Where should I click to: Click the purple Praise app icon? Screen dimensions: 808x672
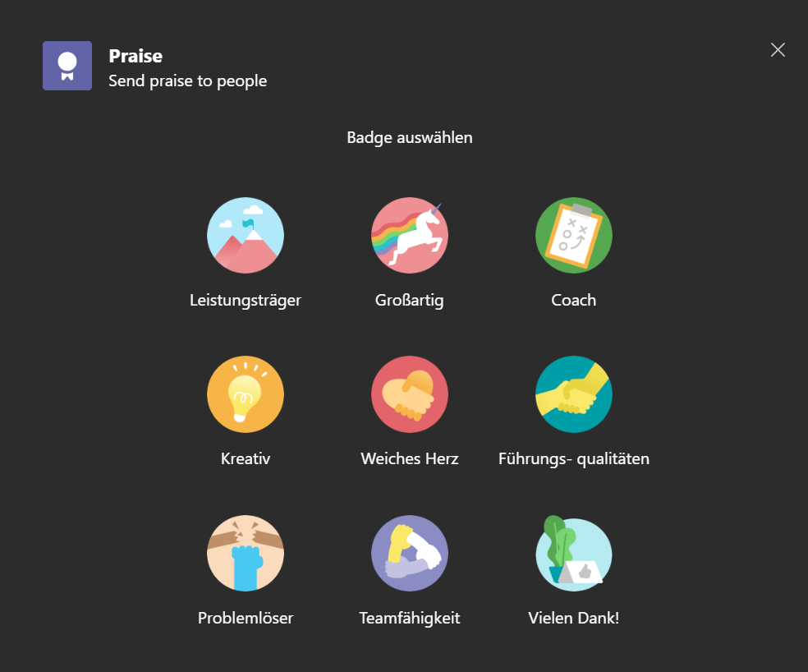(x=67, y=66)
